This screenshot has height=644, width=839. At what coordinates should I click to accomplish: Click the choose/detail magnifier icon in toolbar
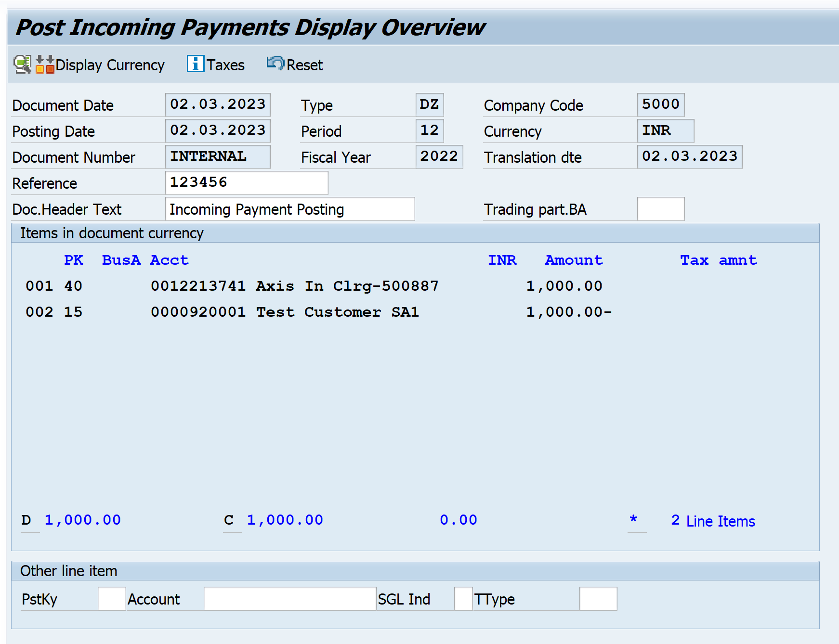coord(22,64)
